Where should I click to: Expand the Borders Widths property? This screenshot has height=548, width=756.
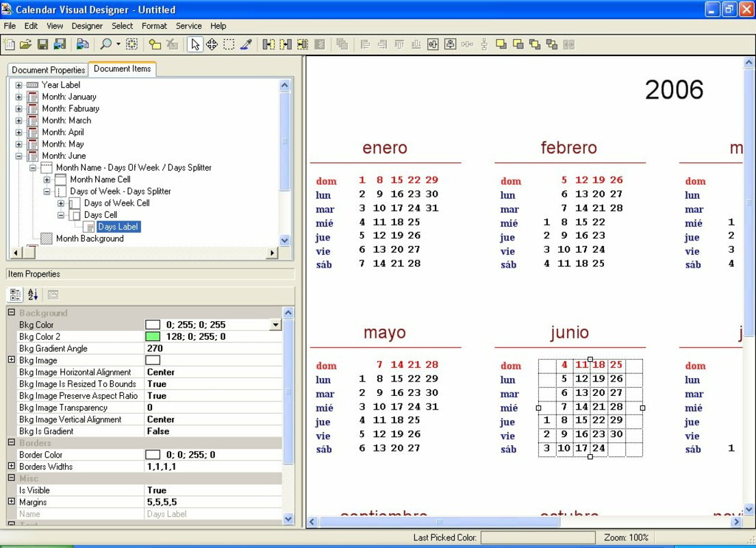[x=12, y=466]
